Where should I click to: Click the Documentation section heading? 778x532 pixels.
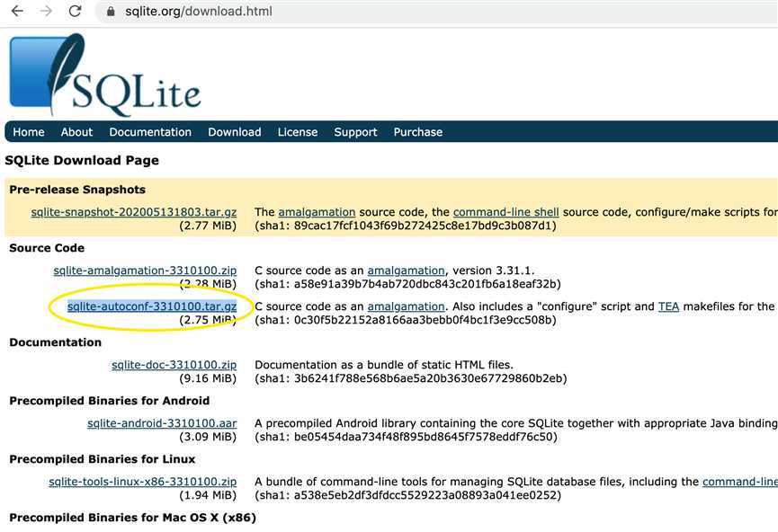tap(56, 342)
